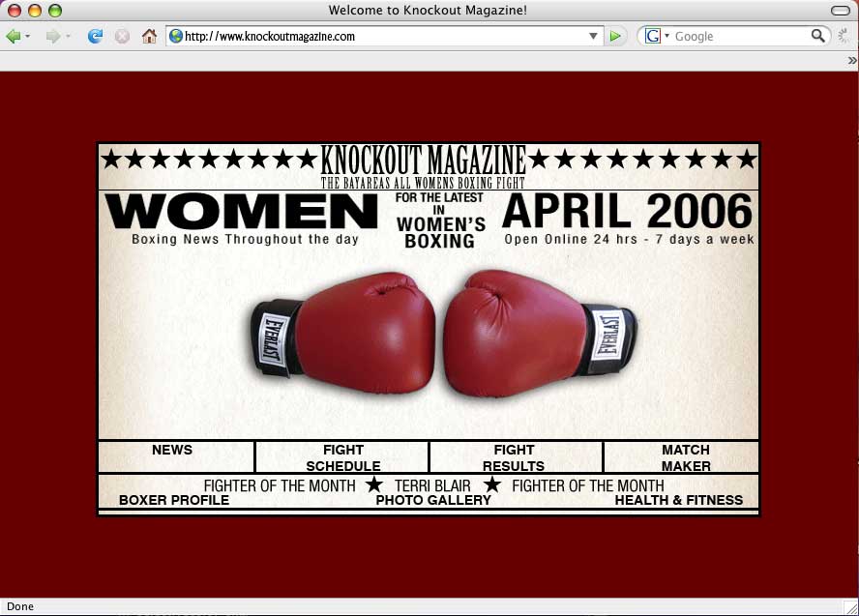The image size is (859, 616).
Task: Go to the Home page icon
Action: click(x=149, y=36)
